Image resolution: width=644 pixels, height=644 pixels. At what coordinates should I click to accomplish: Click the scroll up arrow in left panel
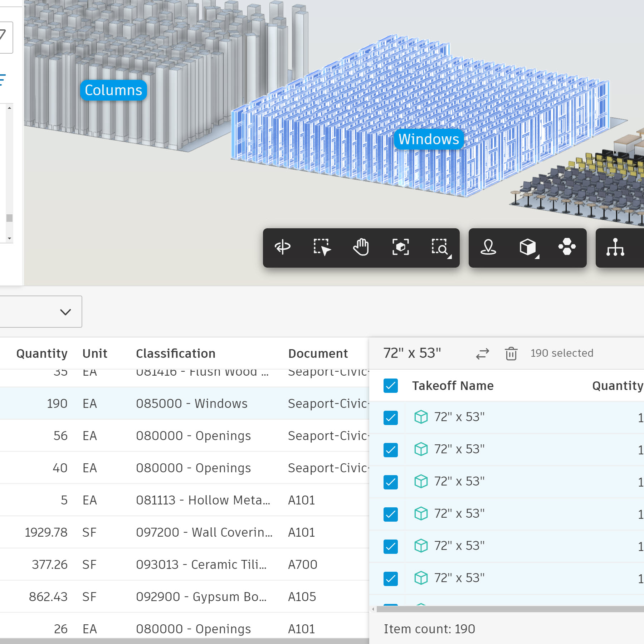[9, 108]
